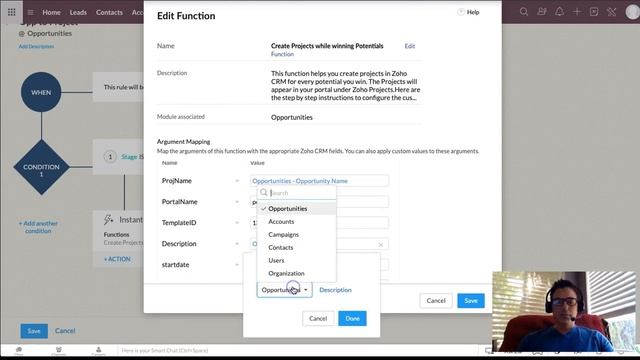
Task: Click the search magnifier in top bar
Action: tap(524, 12)
